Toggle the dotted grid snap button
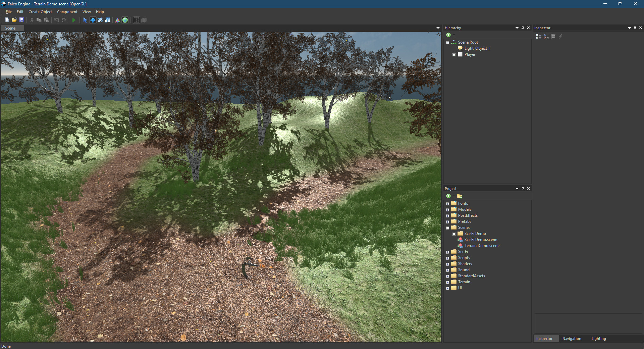The width and height of the screenshot is (644, 349). click(x=136, y=20)
